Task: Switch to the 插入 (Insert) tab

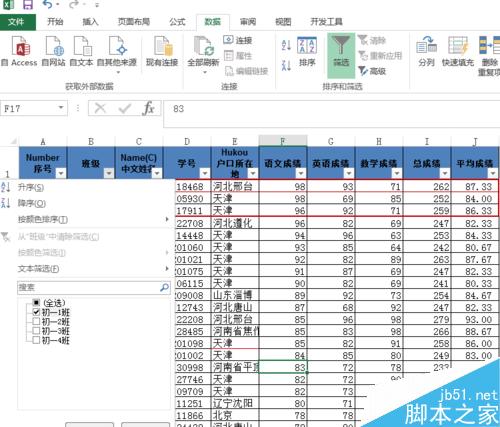Action: pos(90,22)
